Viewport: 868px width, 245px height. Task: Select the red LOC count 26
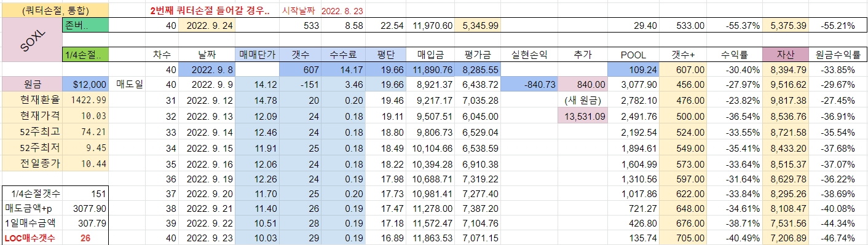coord(85,238)
